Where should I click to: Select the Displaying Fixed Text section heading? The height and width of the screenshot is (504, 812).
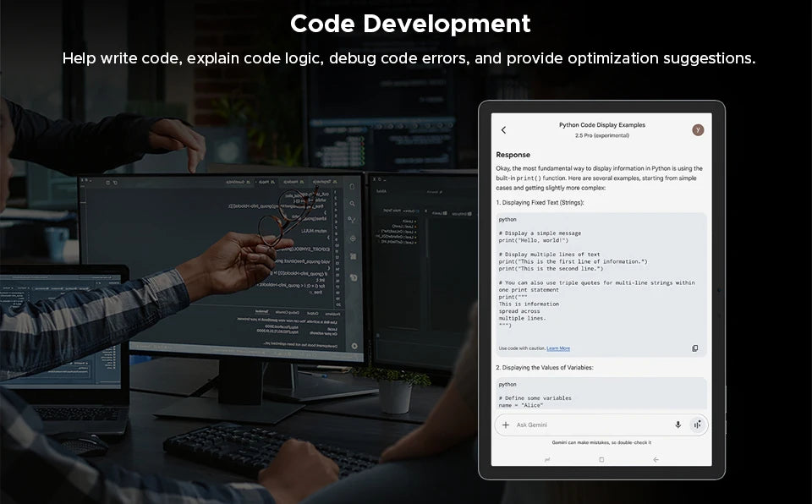tap(540, 203)
